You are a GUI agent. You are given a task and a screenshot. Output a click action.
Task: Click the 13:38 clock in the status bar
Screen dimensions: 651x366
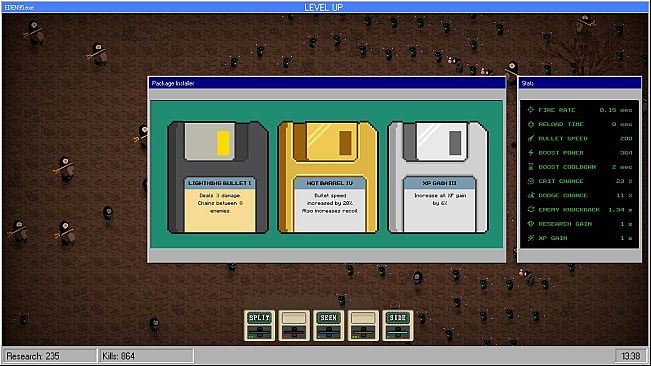[x=630, y=356]
